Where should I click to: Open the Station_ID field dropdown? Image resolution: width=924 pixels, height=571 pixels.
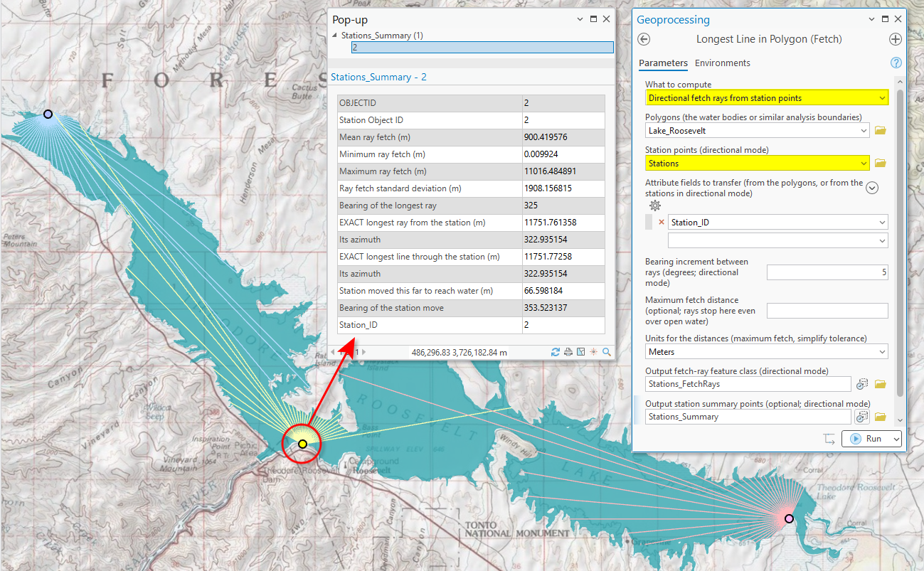tap(883, 223)
